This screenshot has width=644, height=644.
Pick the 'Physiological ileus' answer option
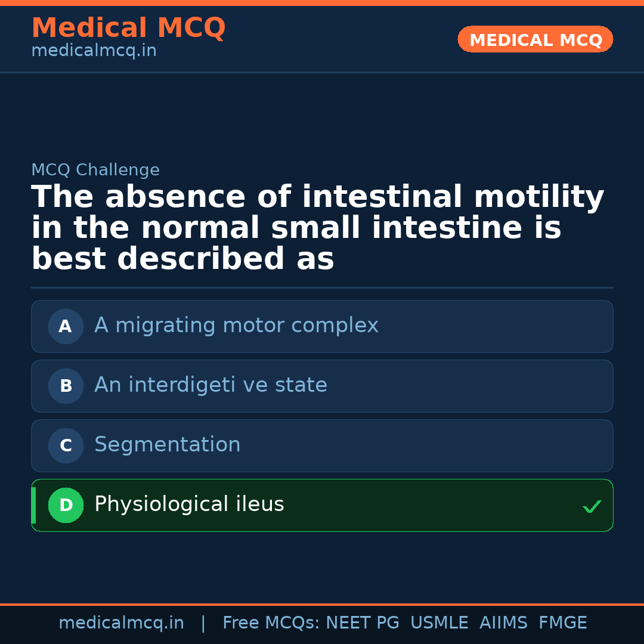(189, 504)
